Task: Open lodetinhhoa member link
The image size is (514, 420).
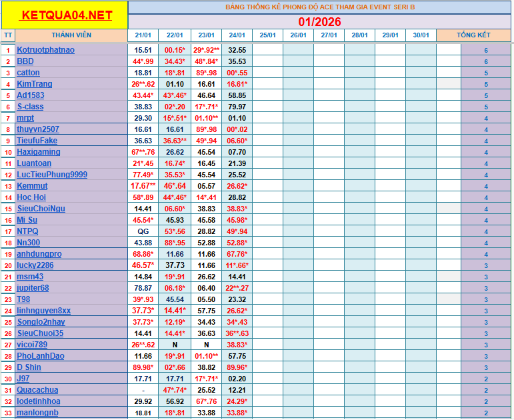Action: coord(39,401)
